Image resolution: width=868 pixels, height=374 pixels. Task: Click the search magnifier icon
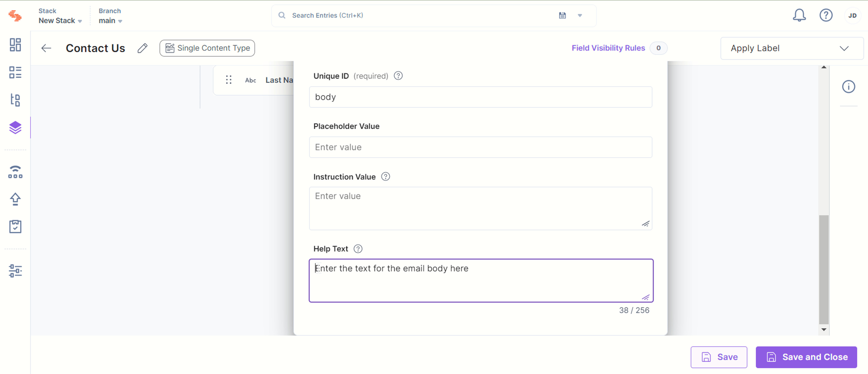pos(282,15)
